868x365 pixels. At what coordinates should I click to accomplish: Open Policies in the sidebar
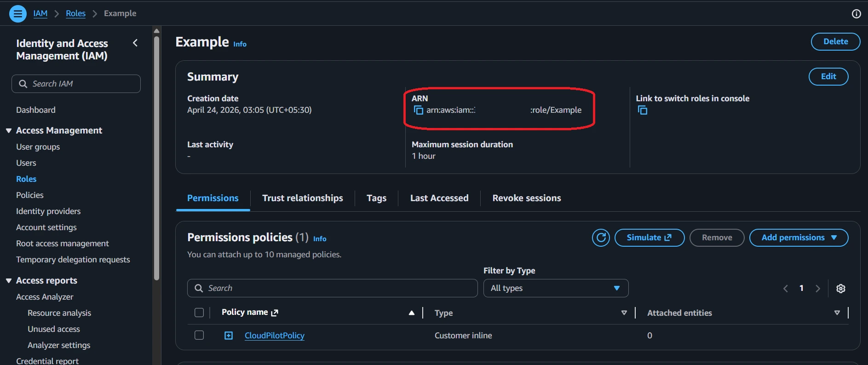[x=30, y=195]
